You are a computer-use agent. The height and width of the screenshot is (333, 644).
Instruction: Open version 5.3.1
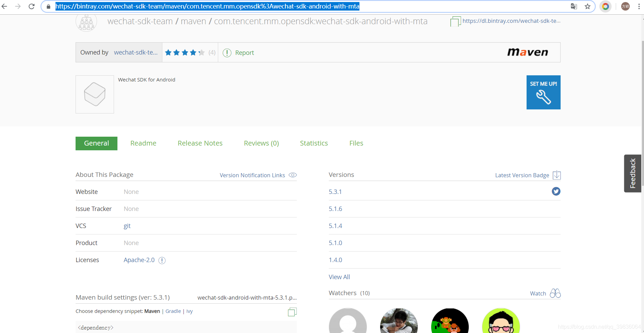click(x=335, y=192)
